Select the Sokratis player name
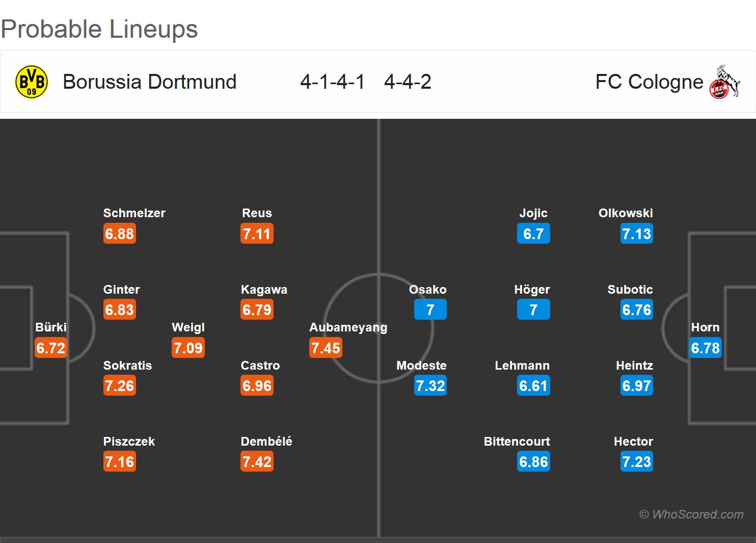 pos(127,366)
